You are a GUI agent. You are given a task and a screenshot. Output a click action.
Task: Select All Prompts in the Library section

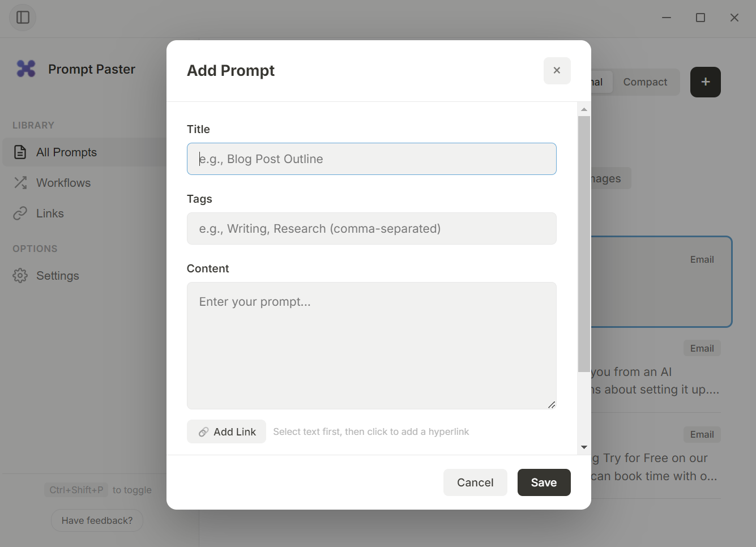(66, 152)
